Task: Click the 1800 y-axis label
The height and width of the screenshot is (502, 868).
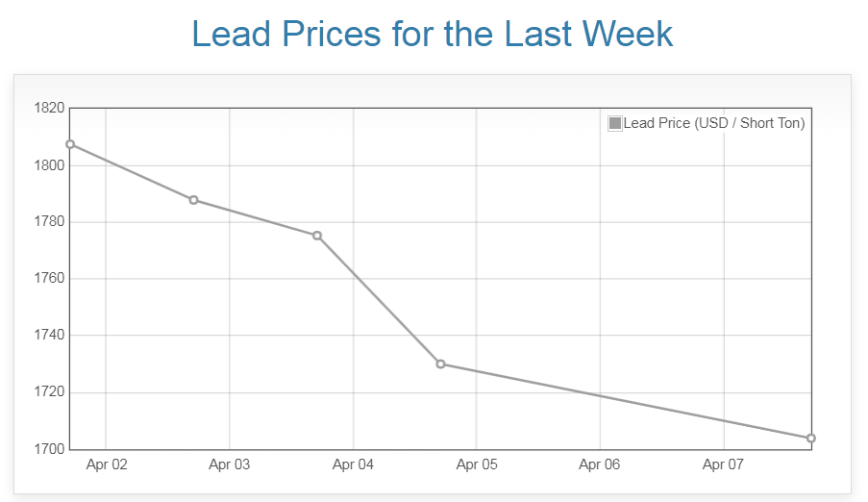Action: coord(47,165)
